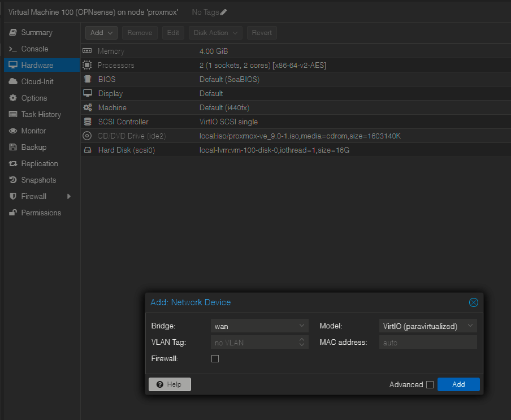Click the MAC address input field
This screenshot has width=511, height=420.
pos(427,343)
